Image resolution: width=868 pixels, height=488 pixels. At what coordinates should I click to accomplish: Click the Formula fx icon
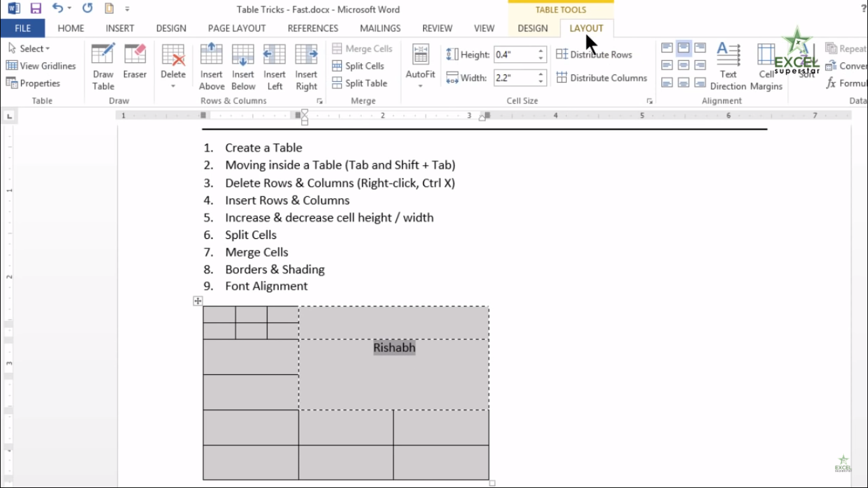pos(831,83)
